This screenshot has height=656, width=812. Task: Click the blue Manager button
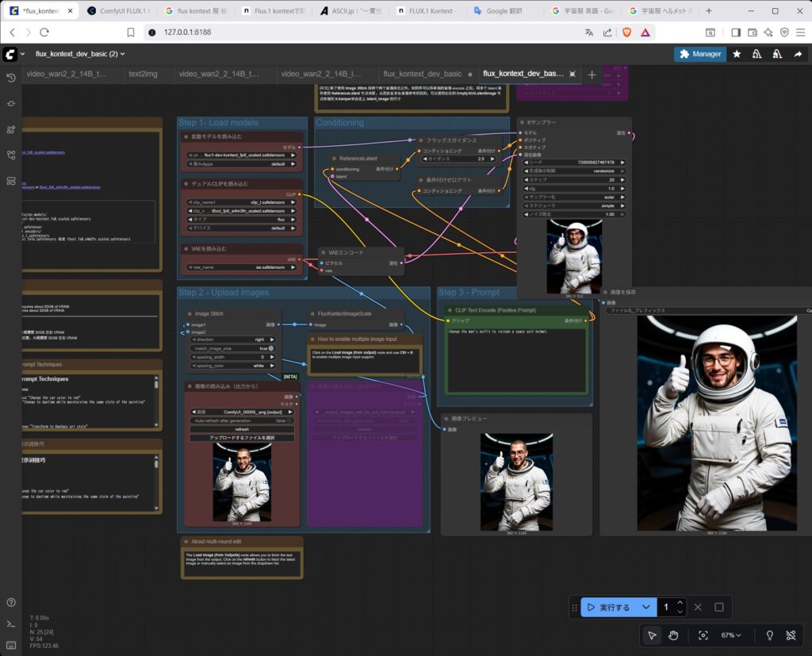click(699, 54)
